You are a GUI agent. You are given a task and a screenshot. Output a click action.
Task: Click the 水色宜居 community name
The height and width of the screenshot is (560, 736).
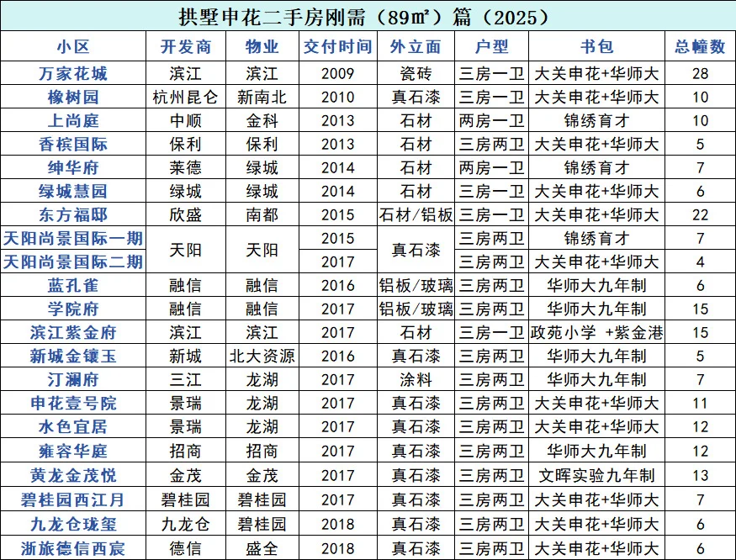(73, 426)
